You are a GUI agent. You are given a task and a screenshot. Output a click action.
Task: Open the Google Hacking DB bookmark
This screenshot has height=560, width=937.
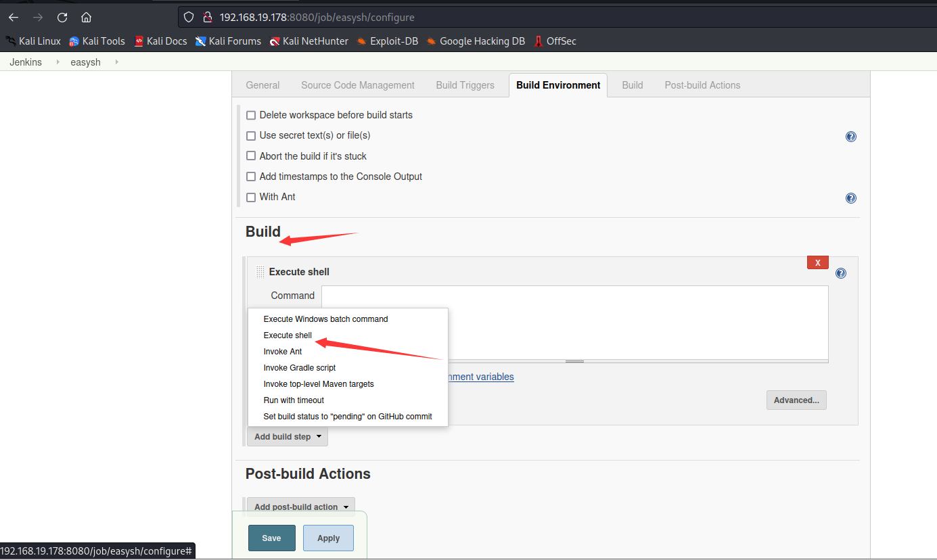coord(476,41)
